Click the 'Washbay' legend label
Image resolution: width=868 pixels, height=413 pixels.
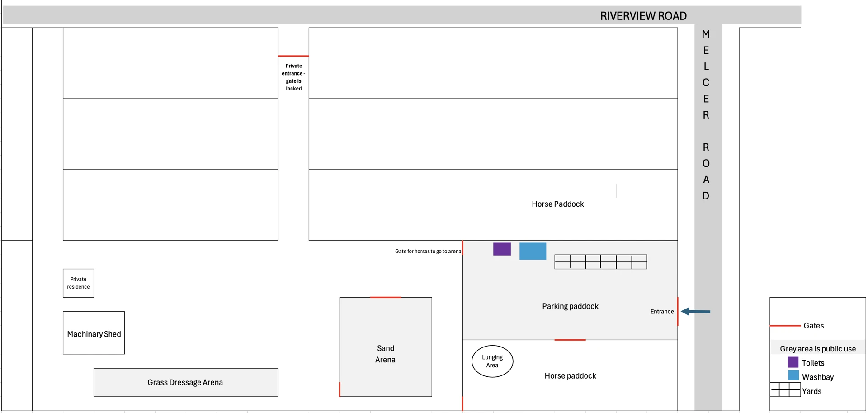click(817, 377)
